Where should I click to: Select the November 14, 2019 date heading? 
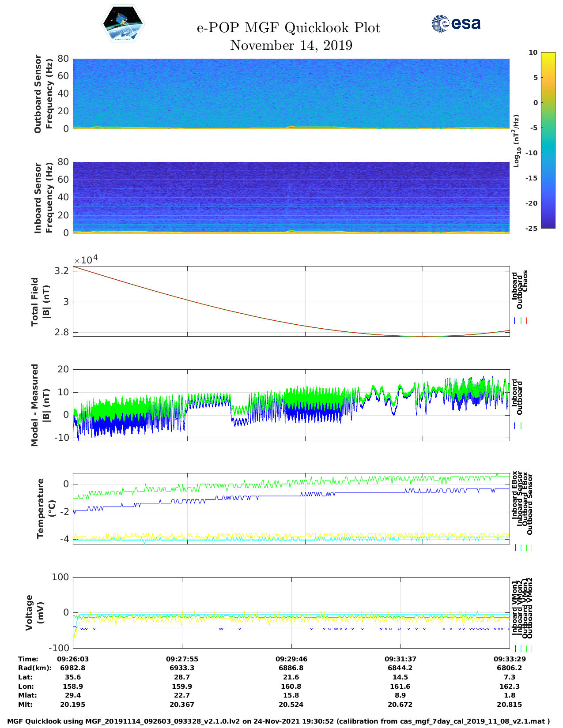(291, 45)
